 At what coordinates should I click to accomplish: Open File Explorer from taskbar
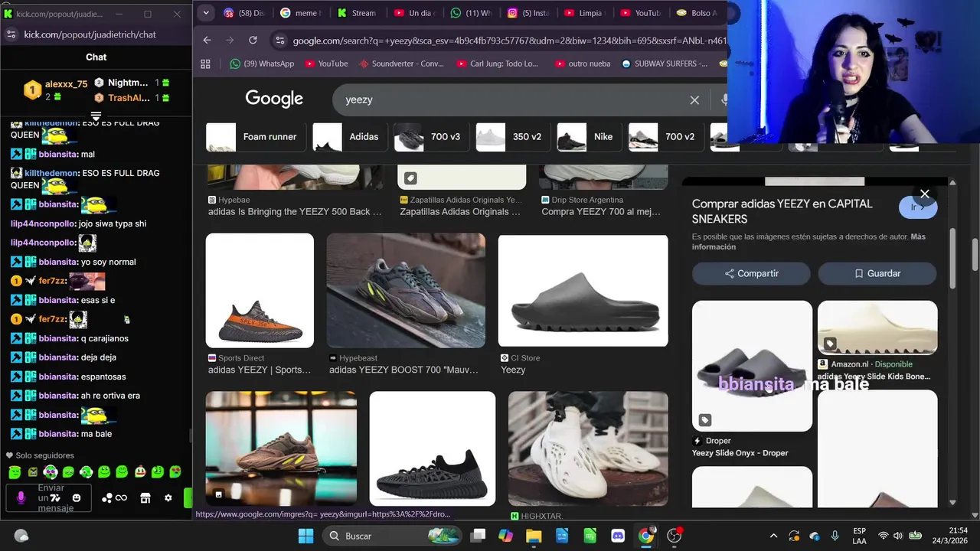pos(534,536)
